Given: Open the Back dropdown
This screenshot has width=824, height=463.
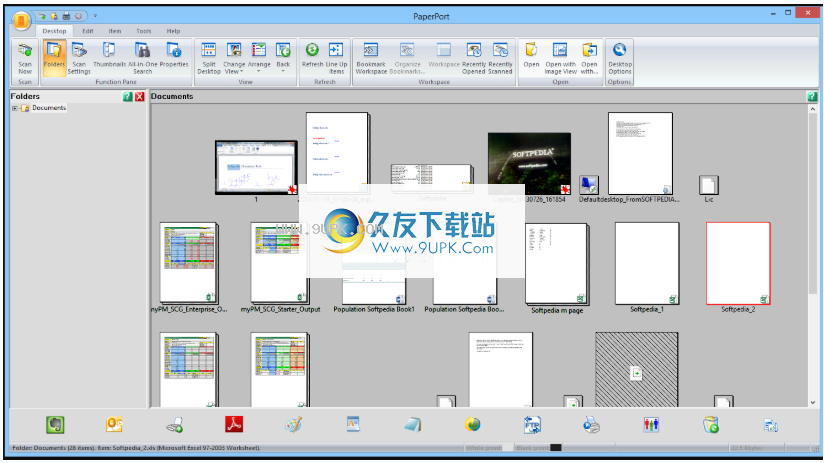Looking at the screenshot, I should [283, 57].
